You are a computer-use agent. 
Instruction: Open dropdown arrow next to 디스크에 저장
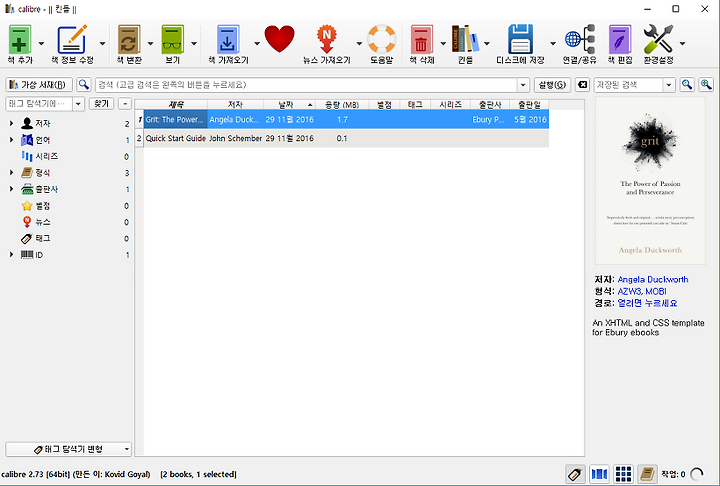pos(553,44)
